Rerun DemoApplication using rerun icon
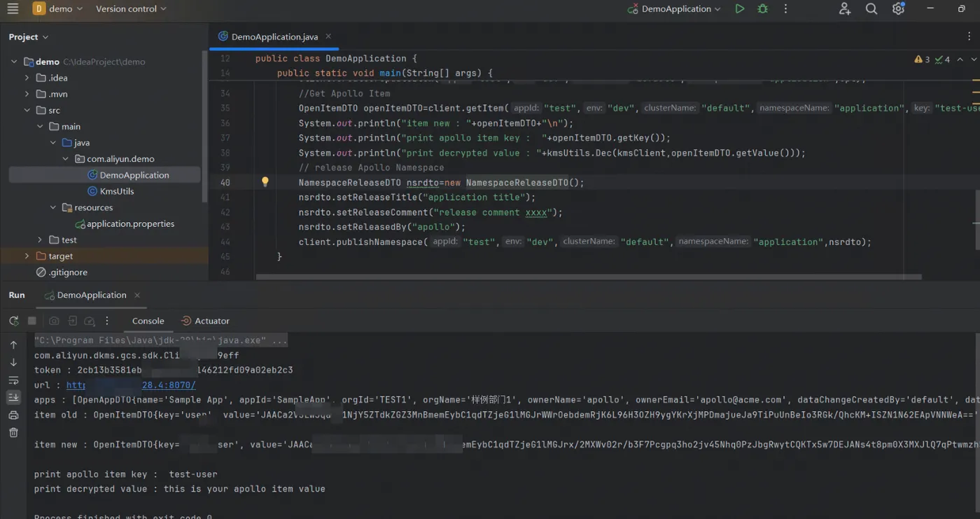 (13, 321)
